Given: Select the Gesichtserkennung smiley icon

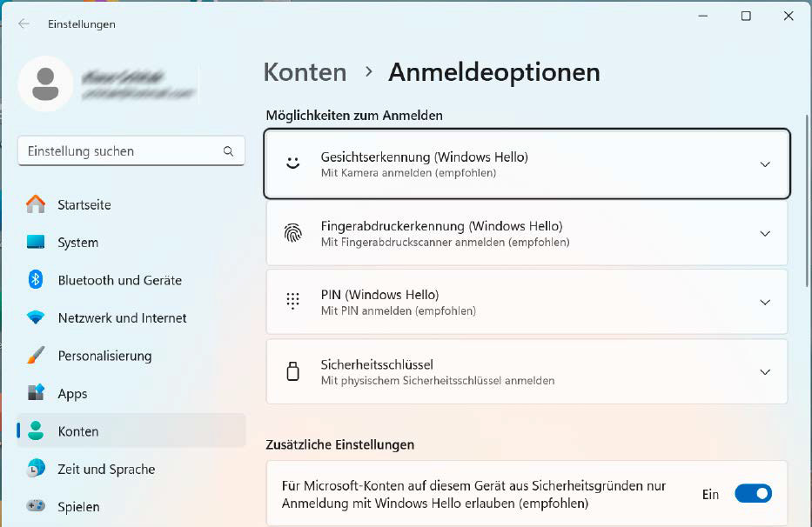Looking at the screenshot, I should [292, 163].
